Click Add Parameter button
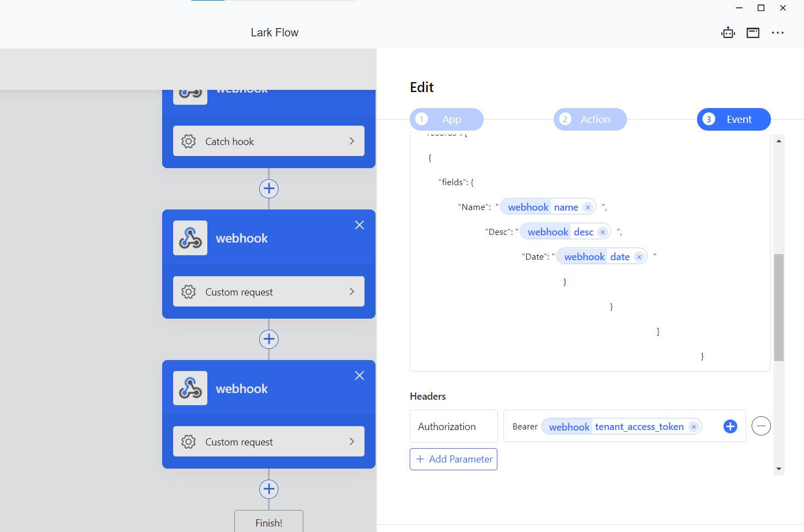This screenshot has height=532, width=804. pos(453,459)
